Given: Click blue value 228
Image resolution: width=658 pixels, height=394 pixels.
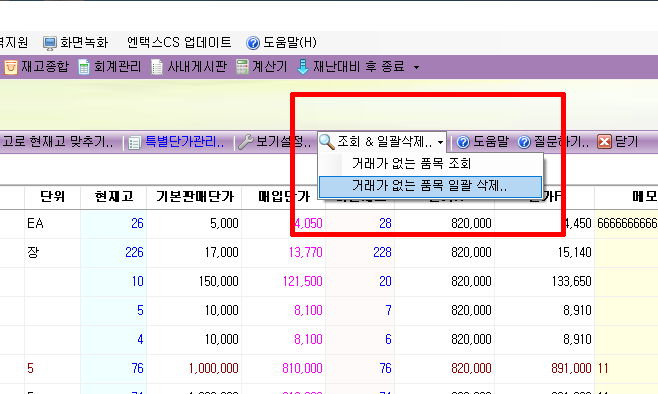Looking at the screenshot, I should (x=382, y=252).
